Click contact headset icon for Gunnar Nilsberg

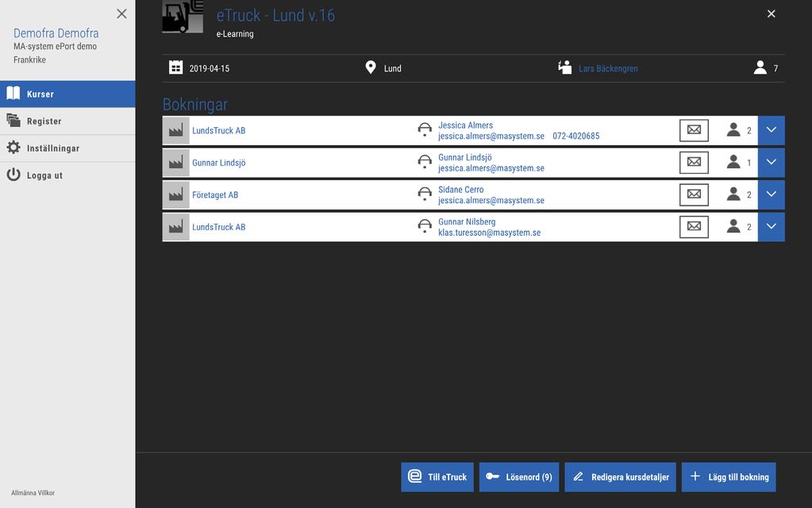pos(425,226)
